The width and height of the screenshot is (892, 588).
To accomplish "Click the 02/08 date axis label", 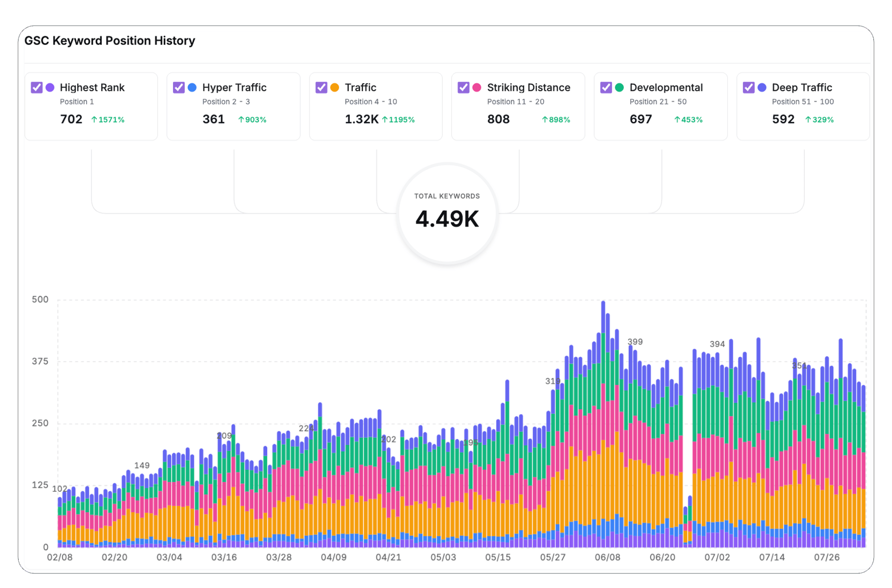I will click(60, 557).
